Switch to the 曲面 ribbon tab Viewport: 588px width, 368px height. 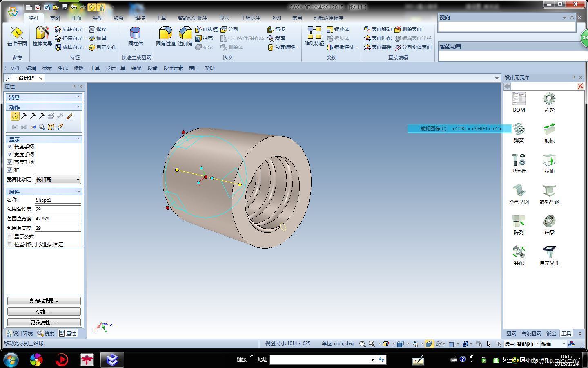[76, 18]
